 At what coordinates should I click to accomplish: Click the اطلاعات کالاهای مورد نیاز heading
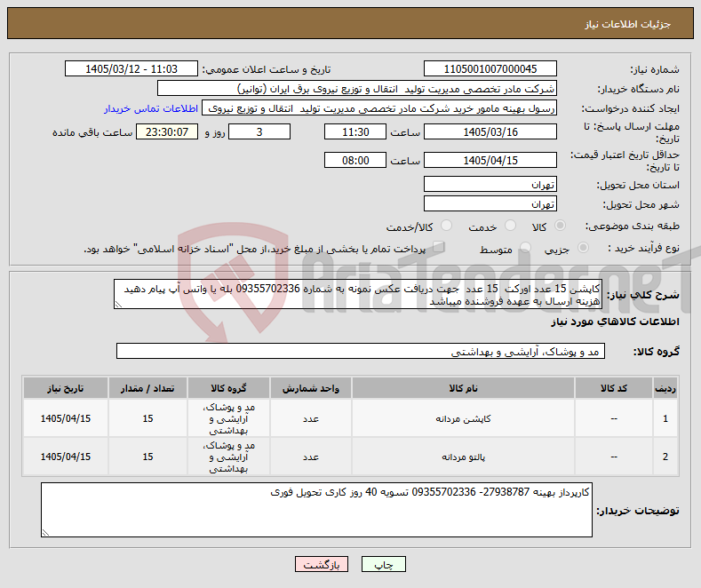(615, 322)
